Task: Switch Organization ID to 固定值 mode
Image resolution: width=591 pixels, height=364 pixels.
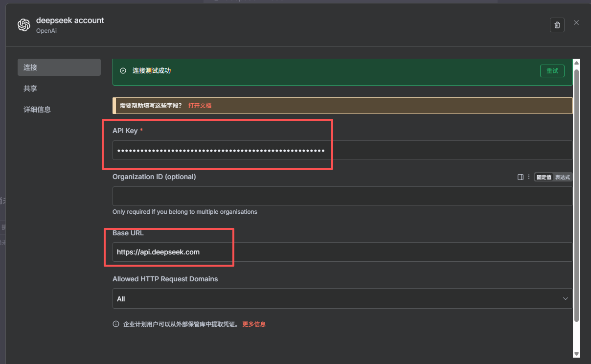Action: 544,177
